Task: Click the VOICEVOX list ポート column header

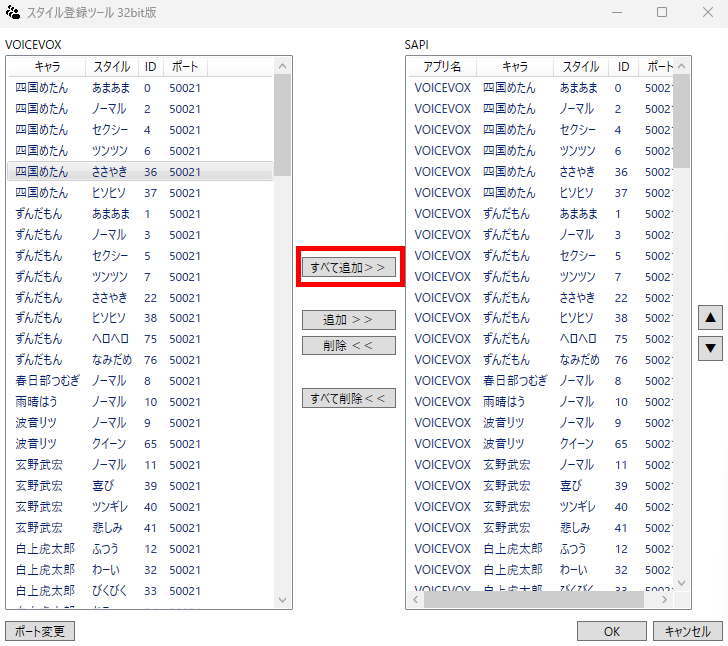Action: 185,67
